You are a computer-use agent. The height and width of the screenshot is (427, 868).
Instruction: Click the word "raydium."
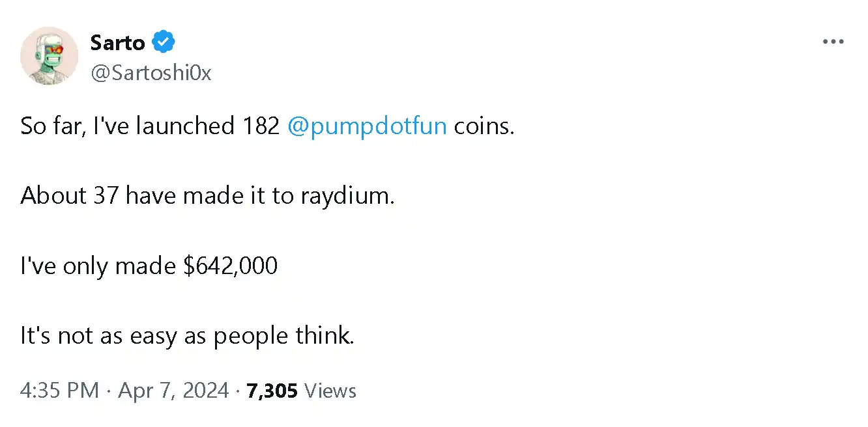coord(347,196)
